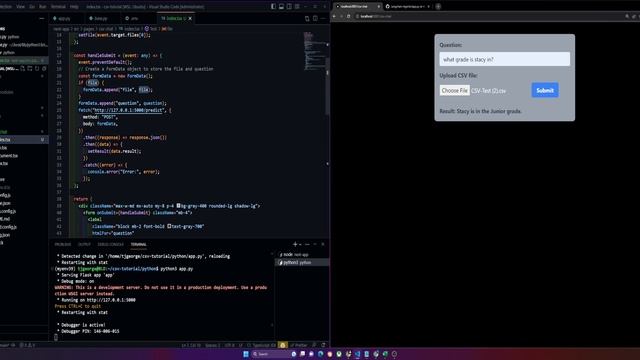The height and width of the screenshot is (360, 640).
Task: Open browser zoom search icon
Action: coord(627,16)
